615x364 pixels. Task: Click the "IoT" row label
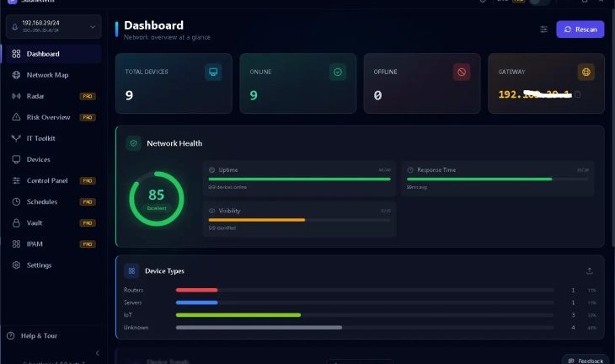(x=128, y=315)
